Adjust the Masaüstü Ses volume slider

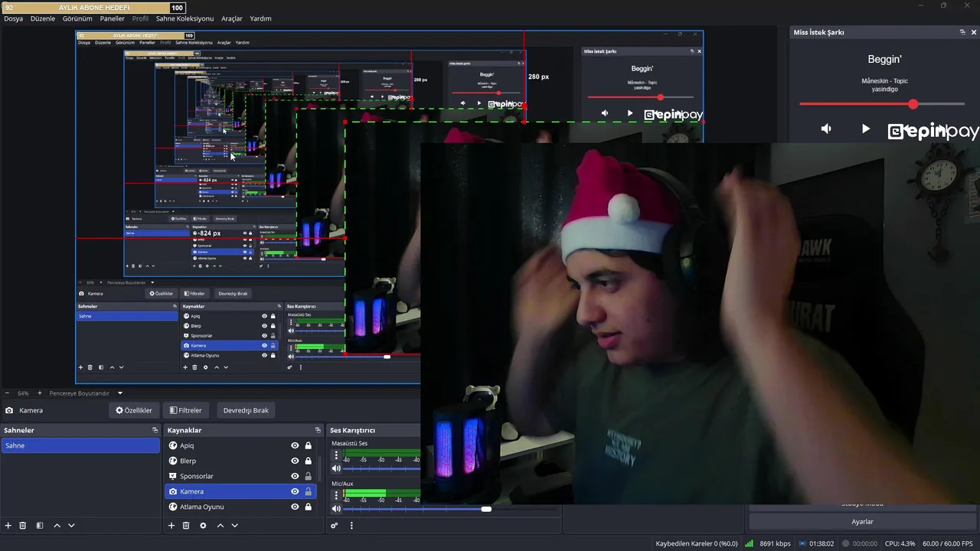(x=381, y=468)
